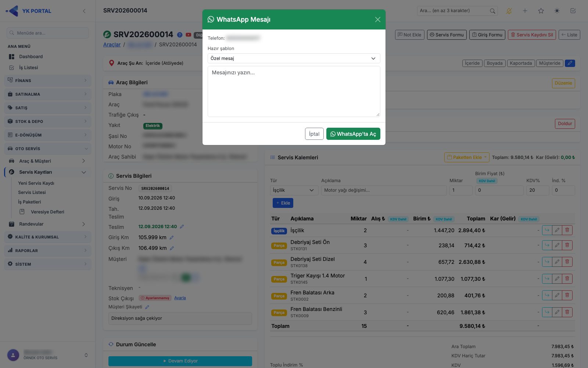Click the muted notification bell icon
Viewport: 588px width, 368px height.
pyautogui.click(x=509, y=11)
